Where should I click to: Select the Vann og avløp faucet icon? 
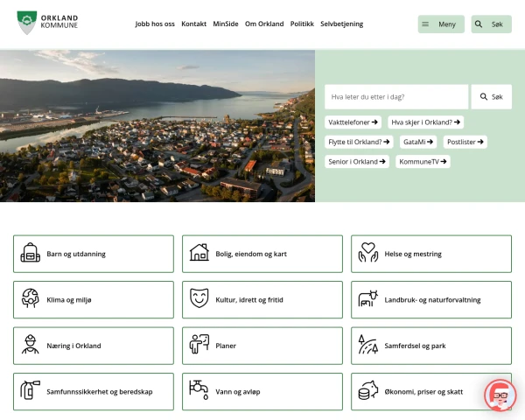(x=199, y=391)
